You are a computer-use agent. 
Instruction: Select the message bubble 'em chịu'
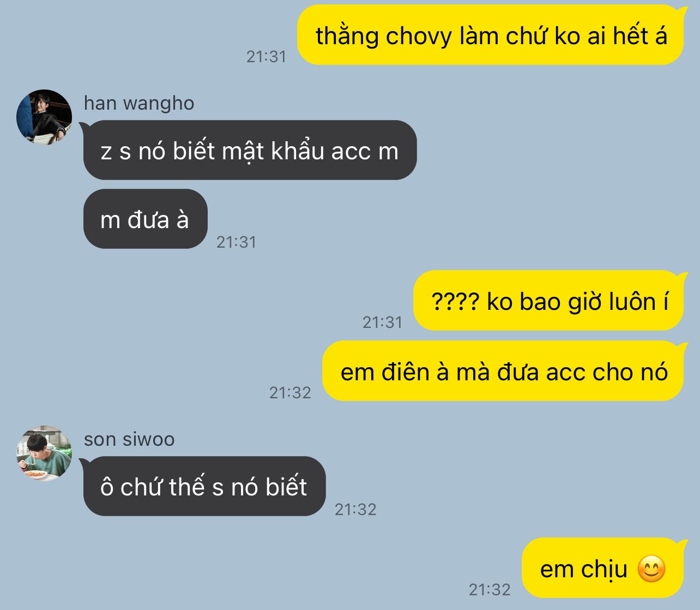(602, 568)
